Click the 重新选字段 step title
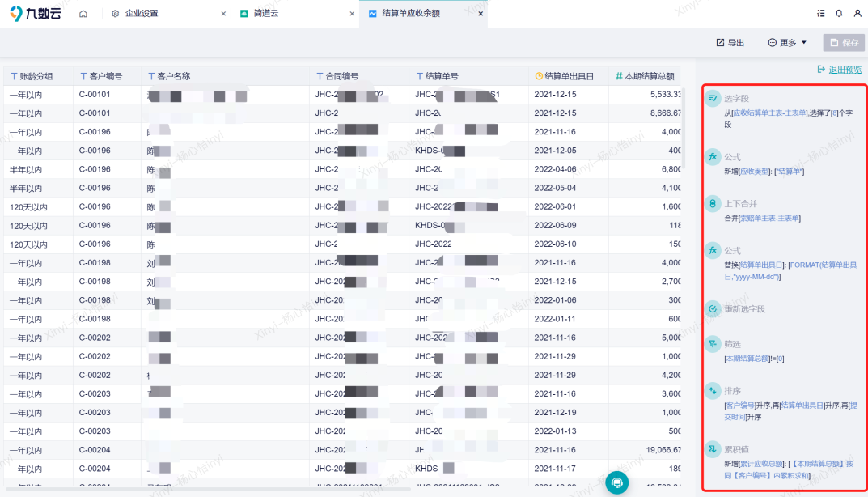Viewport: 868px width, 497px height. [x=744, y=309]
